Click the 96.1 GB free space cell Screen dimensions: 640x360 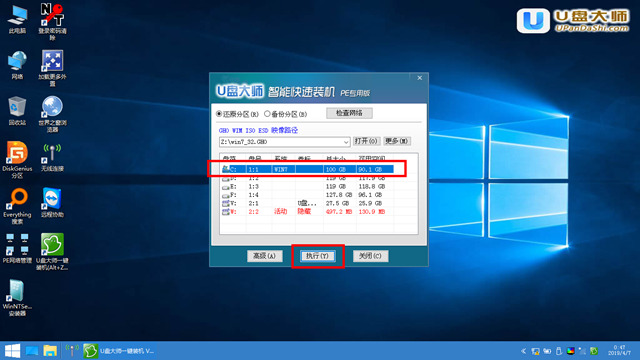coord(370,195)
